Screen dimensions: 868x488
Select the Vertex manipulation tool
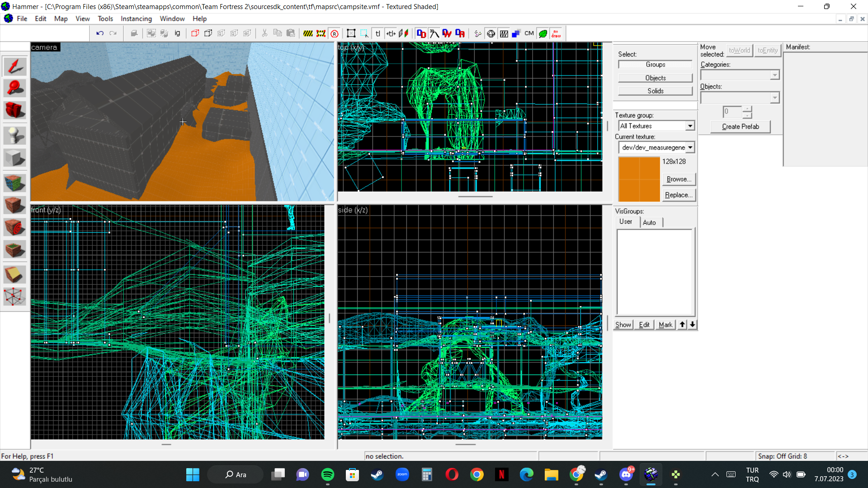[x=14, y=297]
